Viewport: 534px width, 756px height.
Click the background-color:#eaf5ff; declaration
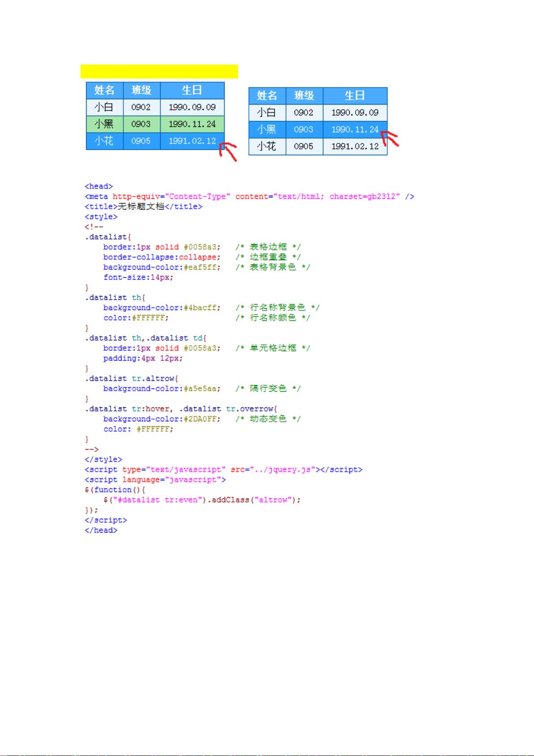tap(162, 267)
